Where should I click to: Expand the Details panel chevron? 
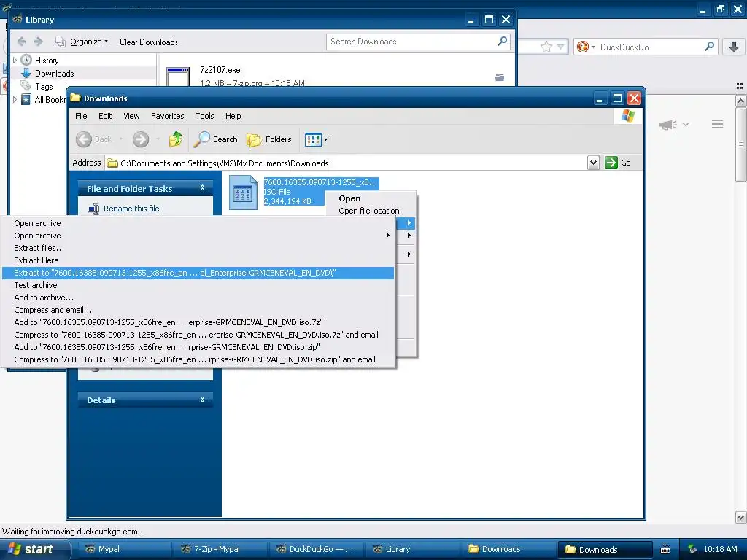203,400
